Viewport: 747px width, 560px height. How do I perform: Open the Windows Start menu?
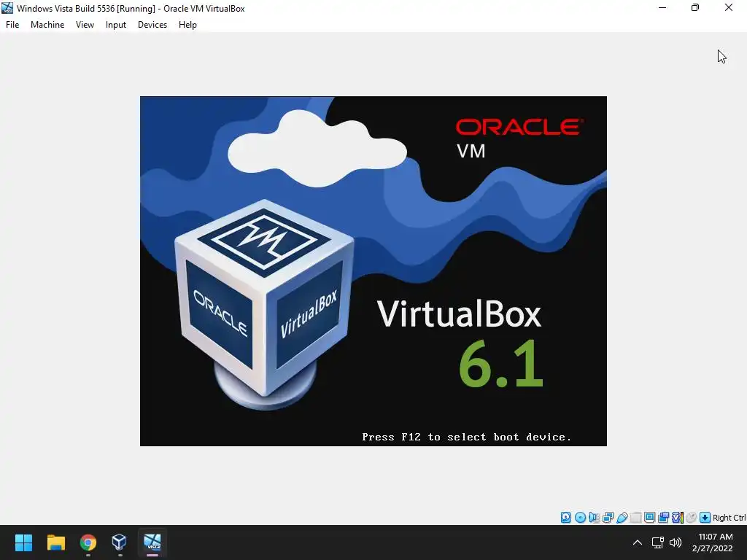[x=23, y=542]
